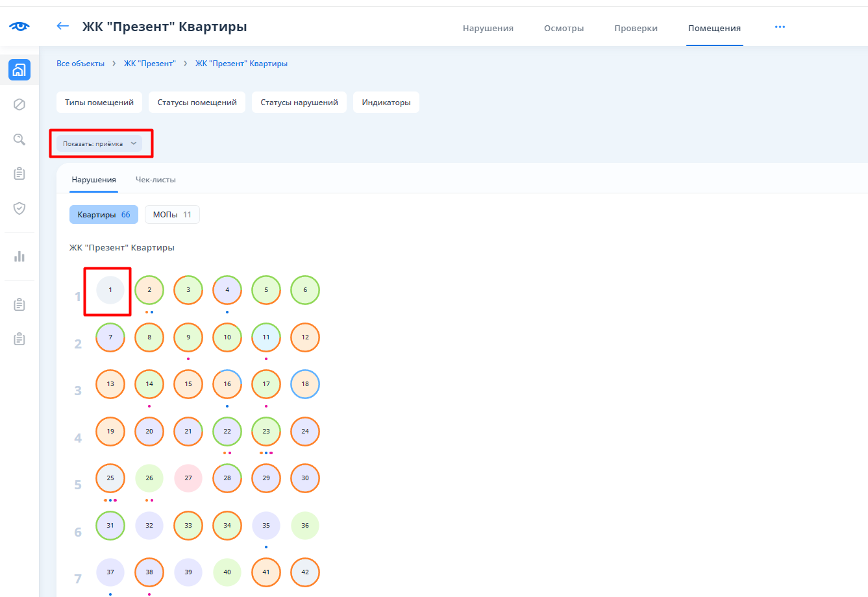This screenshot has width=868, height=597.
Task: Open apartment number 1 circle
Action: pos(110,290)
